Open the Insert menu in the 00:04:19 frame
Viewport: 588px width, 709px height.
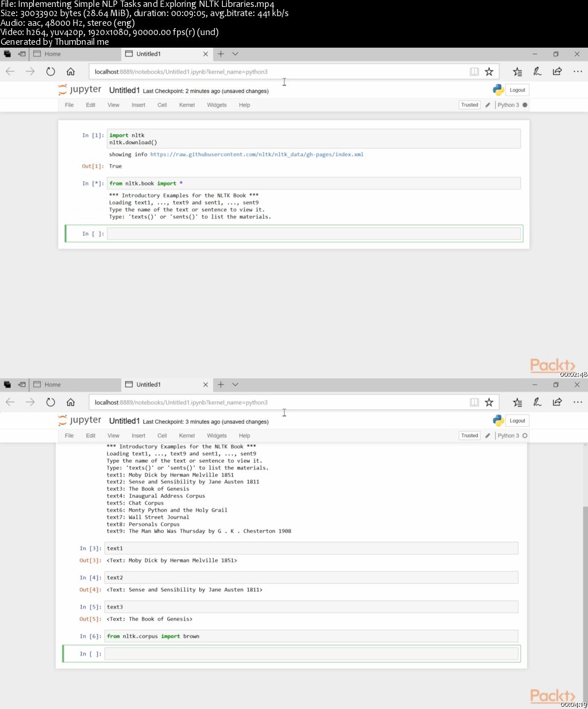138,436
